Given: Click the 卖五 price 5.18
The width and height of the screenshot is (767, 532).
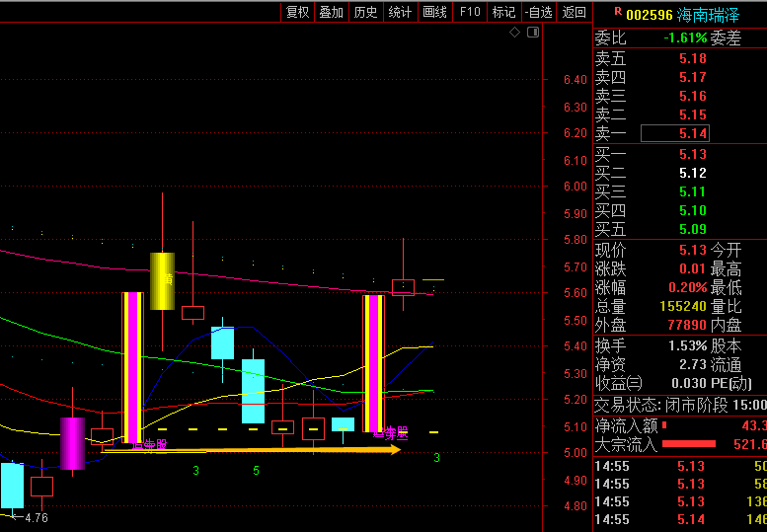Looking at the screenshot, I should [693, 58].
